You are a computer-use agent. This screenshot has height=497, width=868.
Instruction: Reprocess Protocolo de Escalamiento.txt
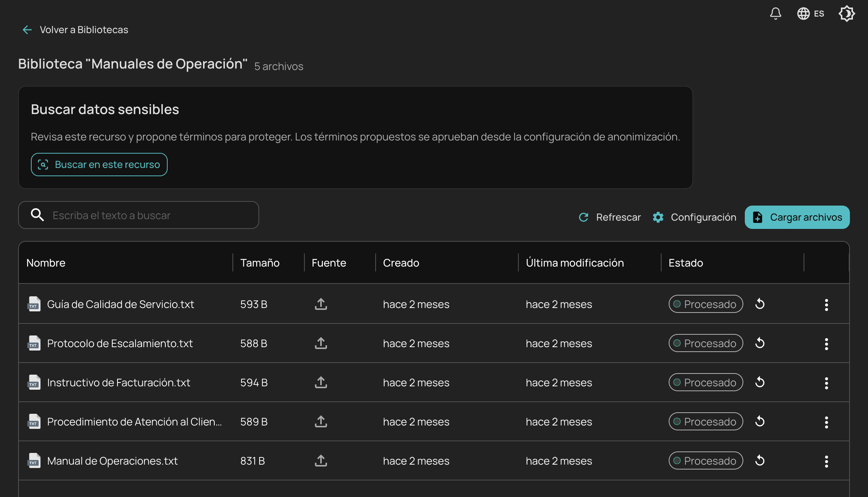click(760, 343)
